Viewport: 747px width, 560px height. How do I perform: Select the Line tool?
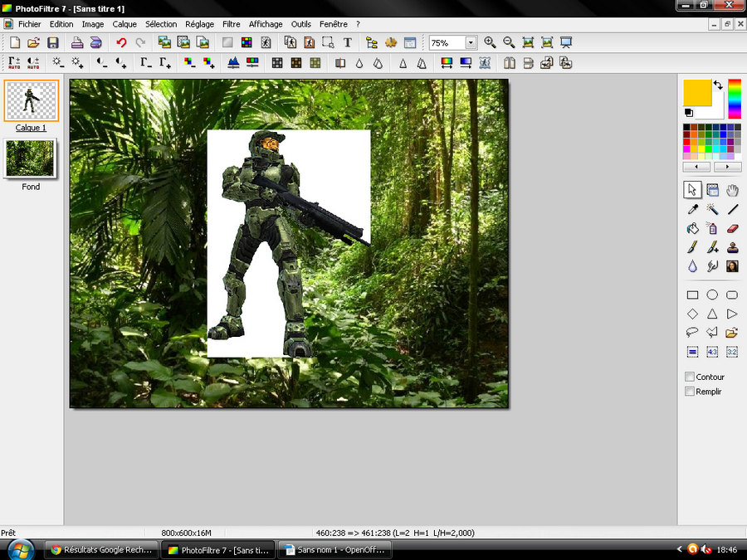click(732, 210)
